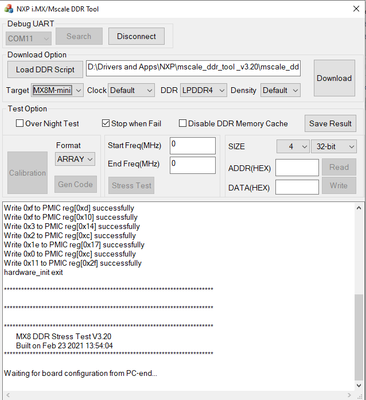The height and width of the screenshot is (400, 366).
Task: Click the Save Result button
Action: [330, 124]
